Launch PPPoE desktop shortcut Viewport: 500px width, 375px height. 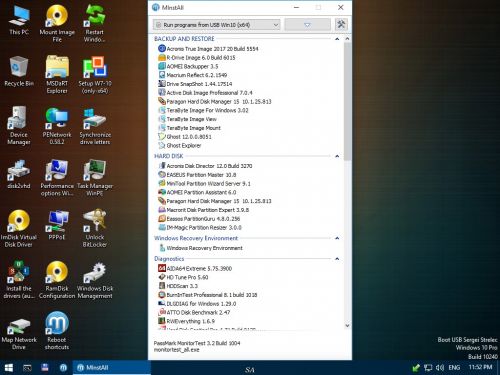[57, 225]
